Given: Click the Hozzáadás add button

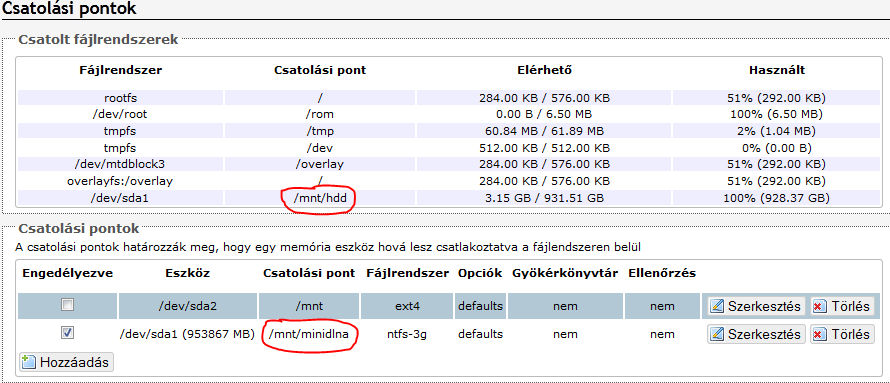Looking at the screenshot, I should pyautogui.click(x=66, y=362).
